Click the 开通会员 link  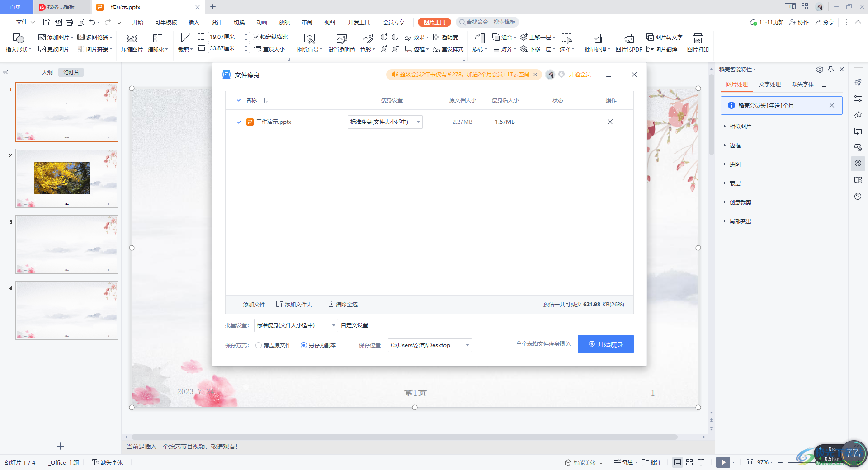(x=580, y=75)
